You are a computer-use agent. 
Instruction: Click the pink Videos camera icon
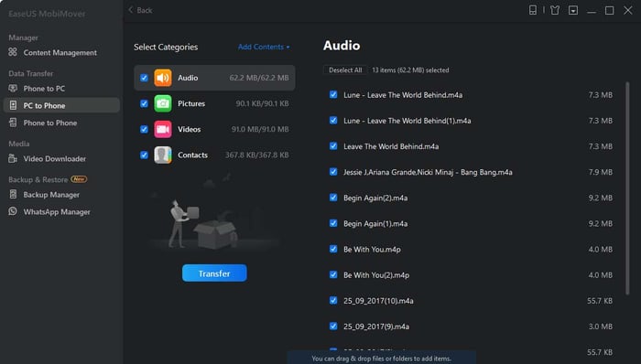pyautogui.click(x=163, y=129)
